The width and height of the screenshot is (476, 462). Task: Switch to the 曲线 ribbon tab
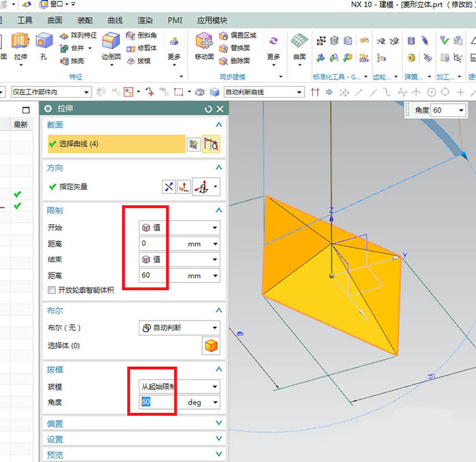[115, 20]
